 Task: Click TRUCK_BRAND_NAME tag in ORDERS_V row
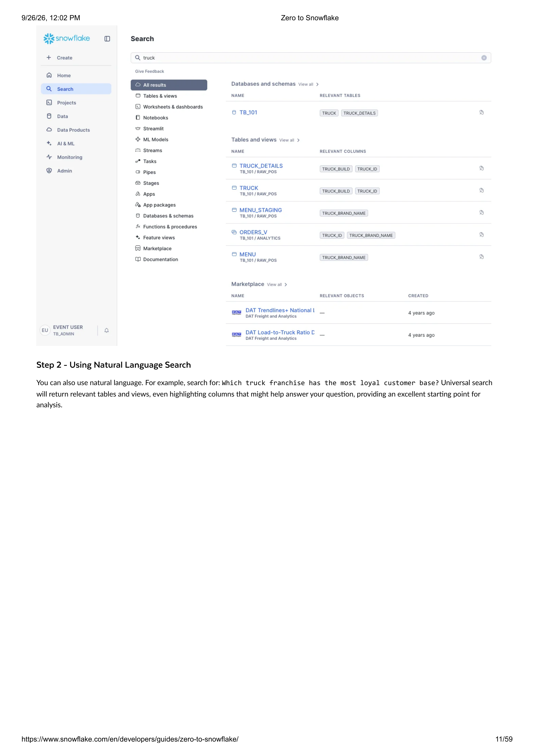click(371, 235)
